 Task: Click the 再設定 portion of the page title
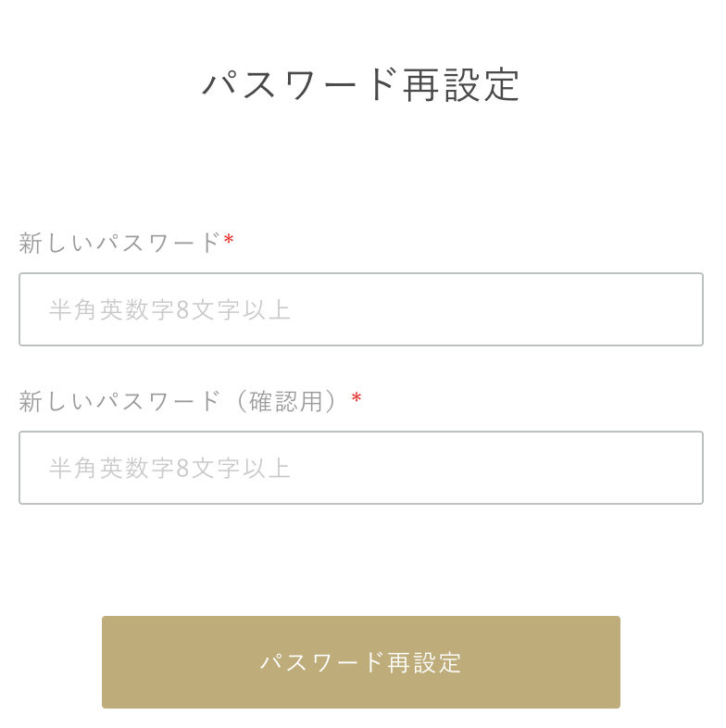[462, 85]
